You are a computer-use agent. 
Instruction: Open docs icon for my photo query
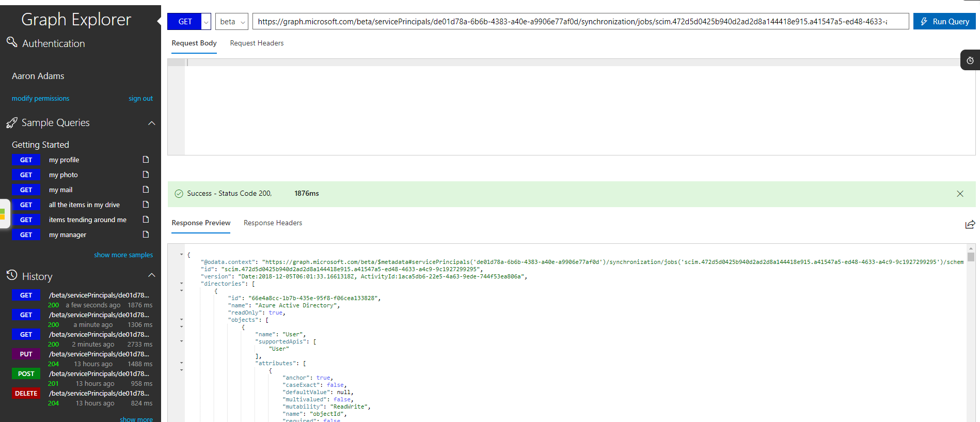click(x=146, y=175)
